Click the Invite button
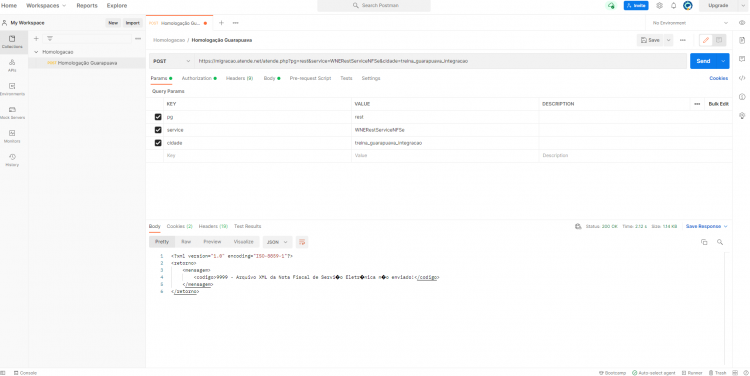The height and width of the screenshot is (376, 750). click(x=636, y=6)
